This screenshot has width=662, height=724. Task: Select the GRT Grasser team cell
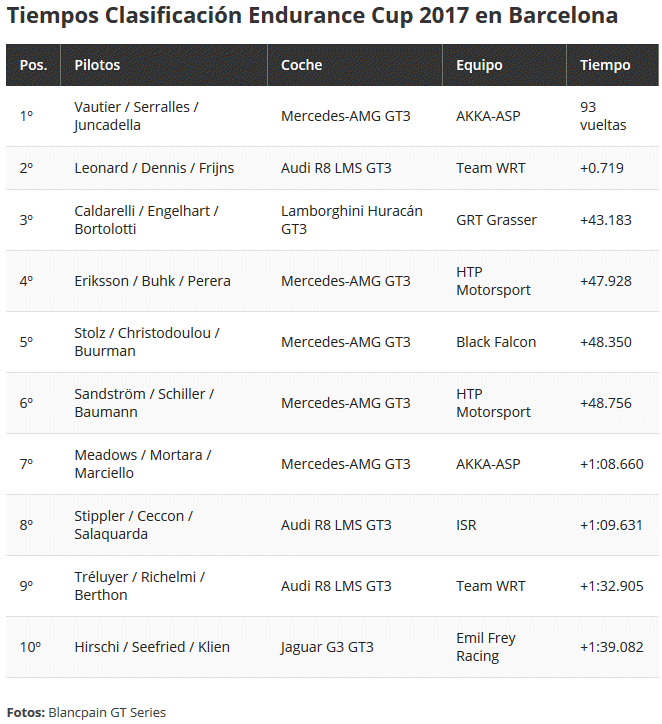[x=496, y=220]
